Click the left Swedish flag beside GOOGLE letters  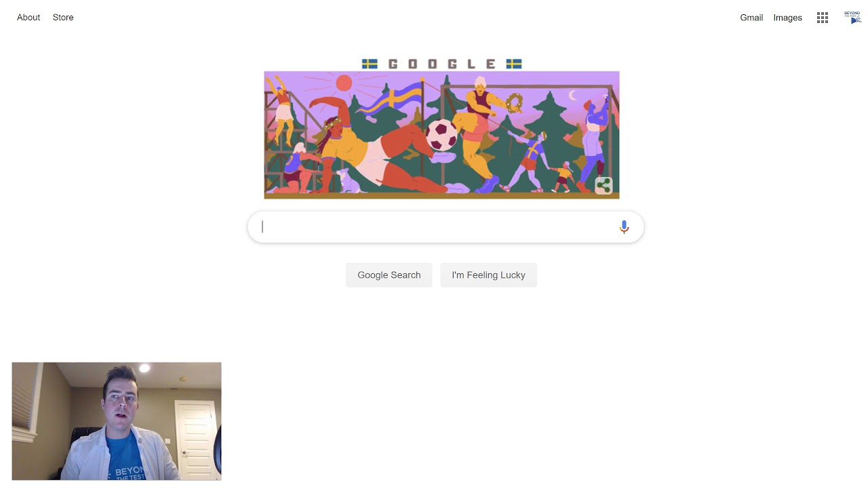point(370,64)
